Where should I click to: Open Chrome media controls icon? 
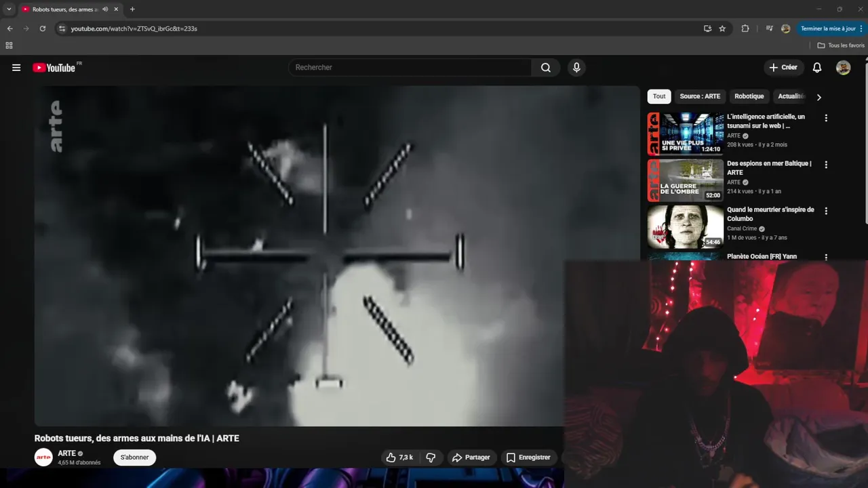coord(769,28)
